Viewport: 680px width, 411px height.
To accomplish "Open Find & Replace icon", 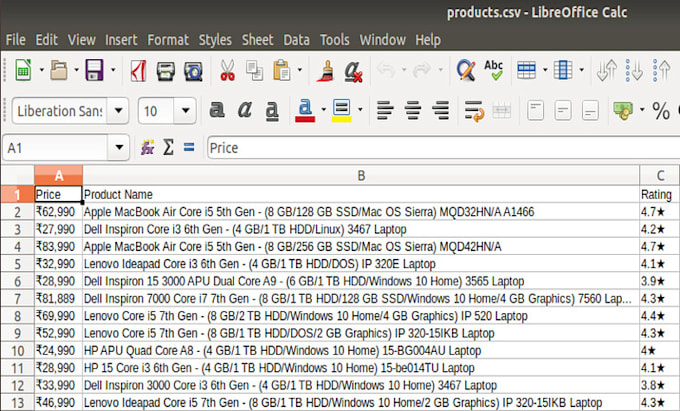I will 466,70.
